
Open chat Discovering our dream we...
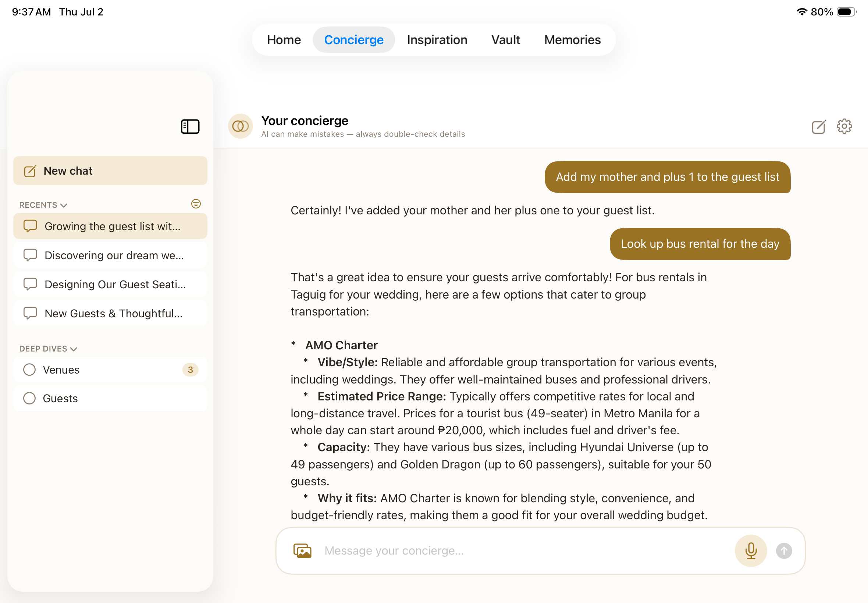110,255
